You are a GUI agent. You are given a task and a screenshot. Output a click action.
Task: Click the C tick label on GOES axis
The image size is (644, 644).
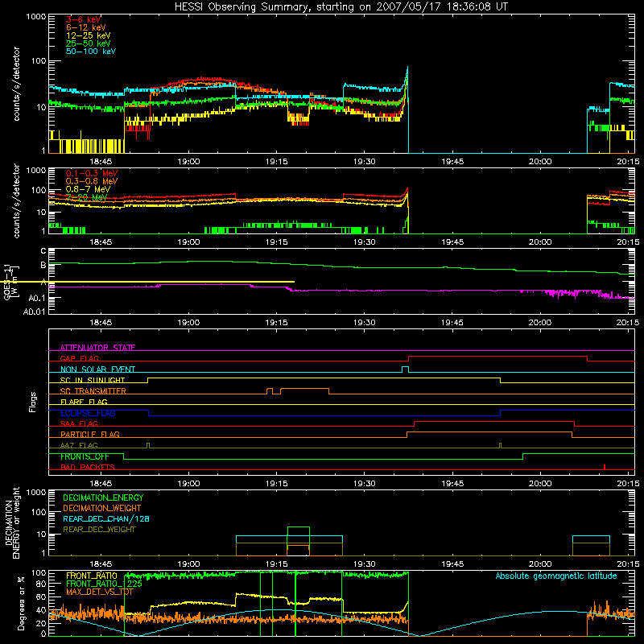coord(43,251)
